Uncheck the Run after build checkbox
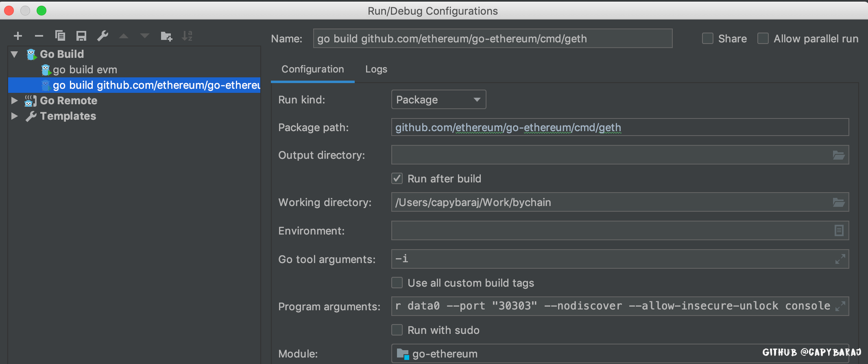The image size is (868, 364). click(x=397, y=178)
